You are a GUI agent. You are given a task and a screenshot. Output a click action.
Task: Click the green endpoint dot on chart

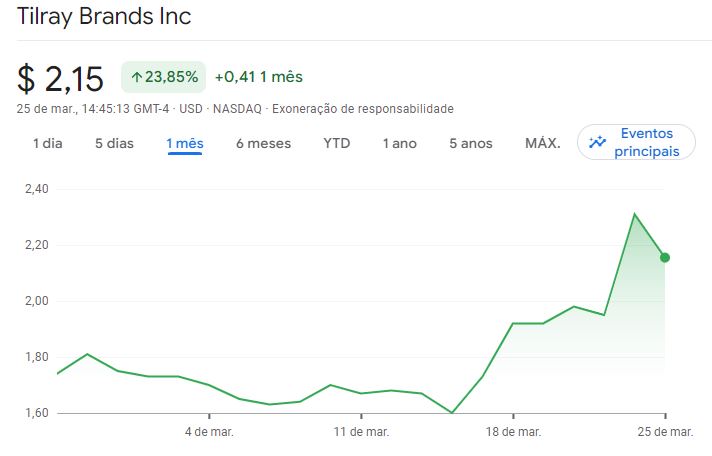pos(665,257)
